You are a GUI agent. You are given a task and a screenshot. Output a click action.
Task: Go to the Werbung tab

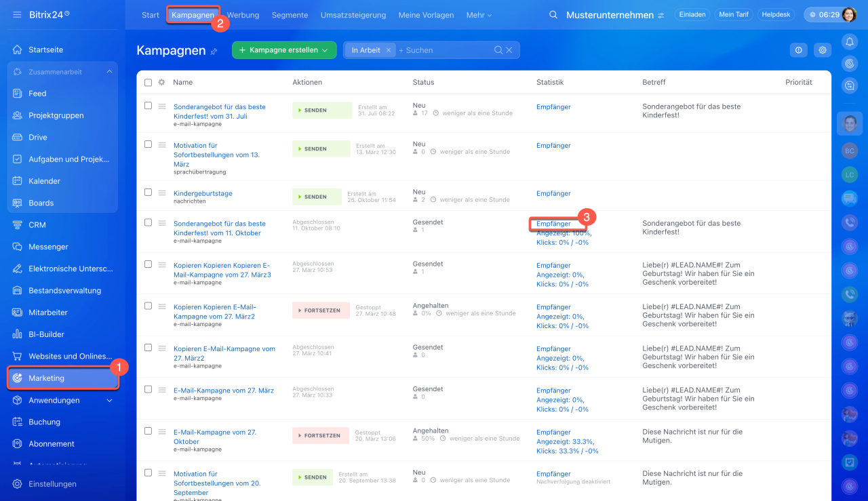click(x=243, y=15)
